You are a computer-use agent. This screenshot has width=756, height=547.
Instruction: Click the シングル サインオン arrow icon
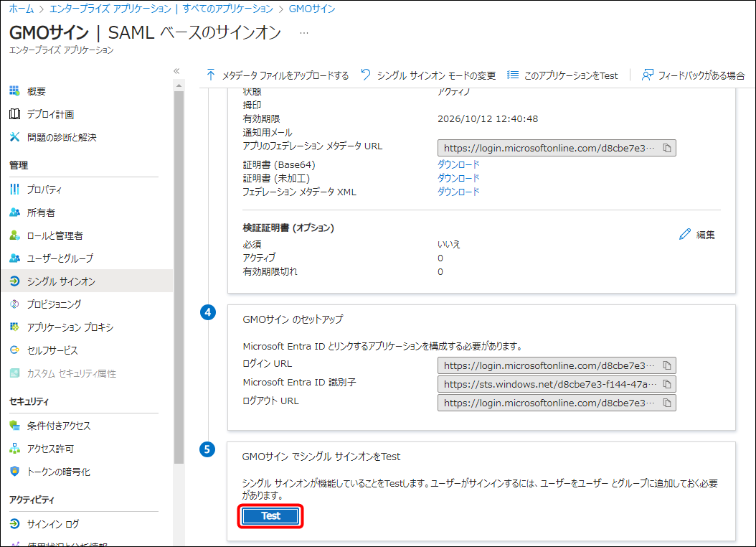(x=14, y=281)
